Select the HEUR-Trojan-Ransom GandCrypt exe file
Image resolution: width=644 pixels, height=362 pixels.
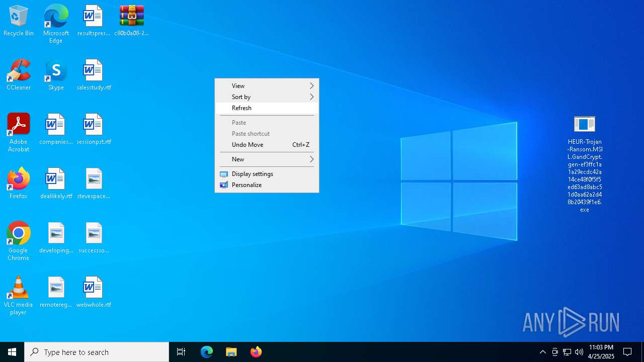(585, 164)
